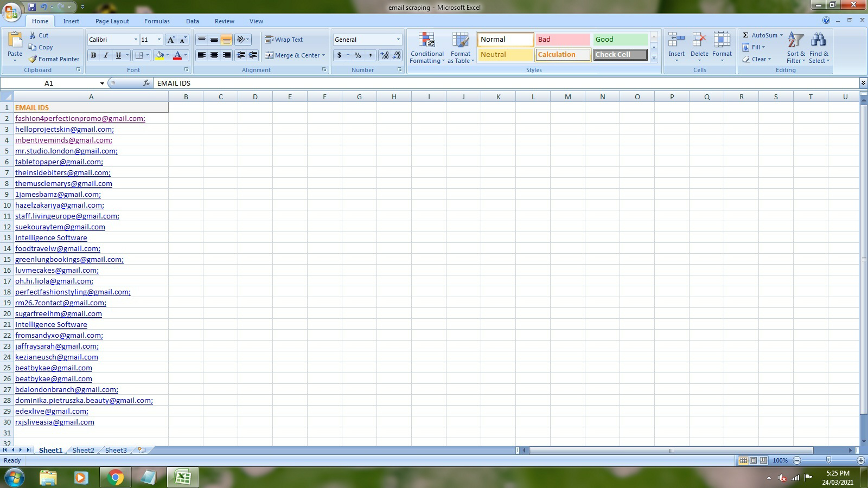Apply the Check Cell style
This screenshot has height=488, width=868.
[620, 55]
